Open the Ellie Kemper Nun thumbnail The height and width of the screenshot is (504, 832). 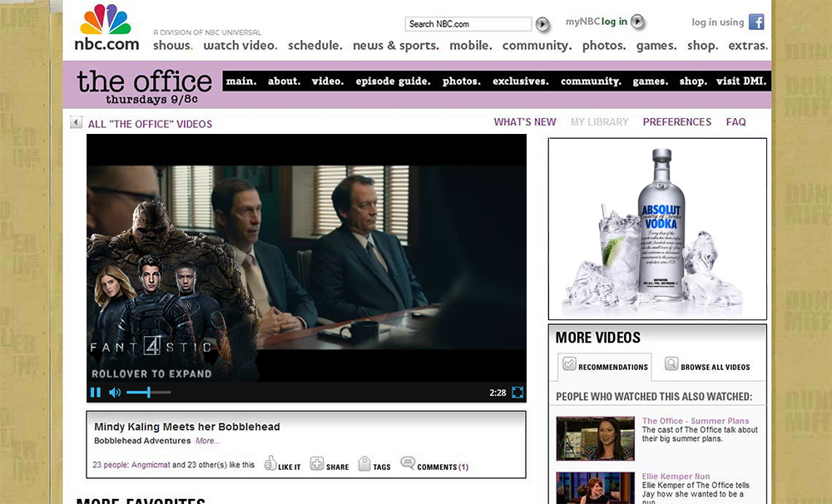pyautogui.click(x=596, y=487)
